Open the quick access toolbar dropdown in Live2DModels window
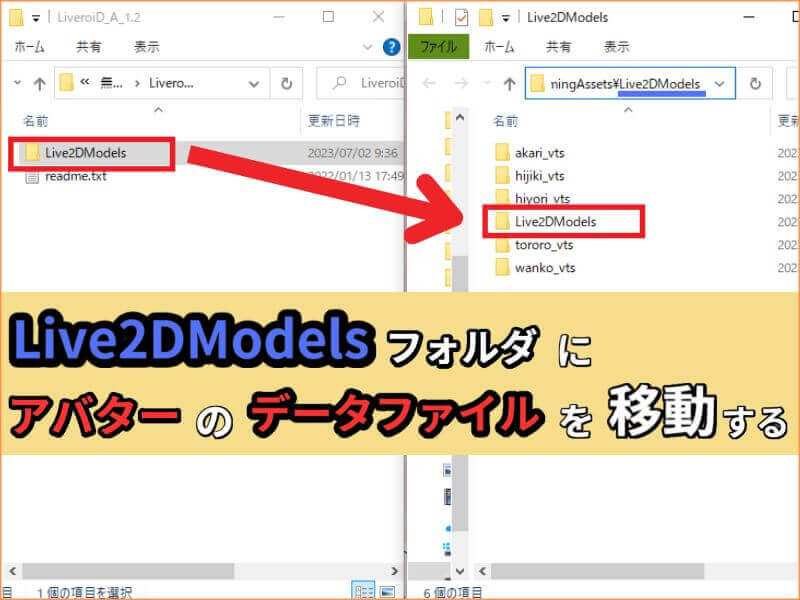The image size is (800, 600). coord(506,18)
